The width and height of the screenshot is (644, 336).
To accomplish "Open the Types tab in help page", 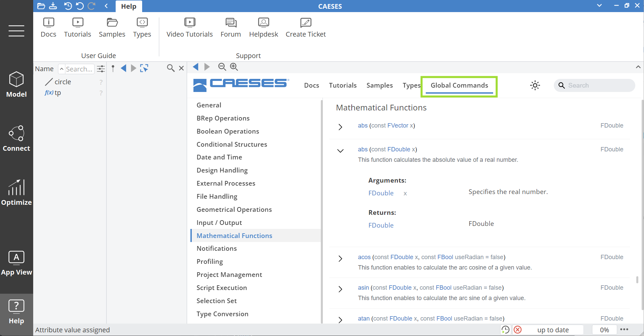I will 411,85.
